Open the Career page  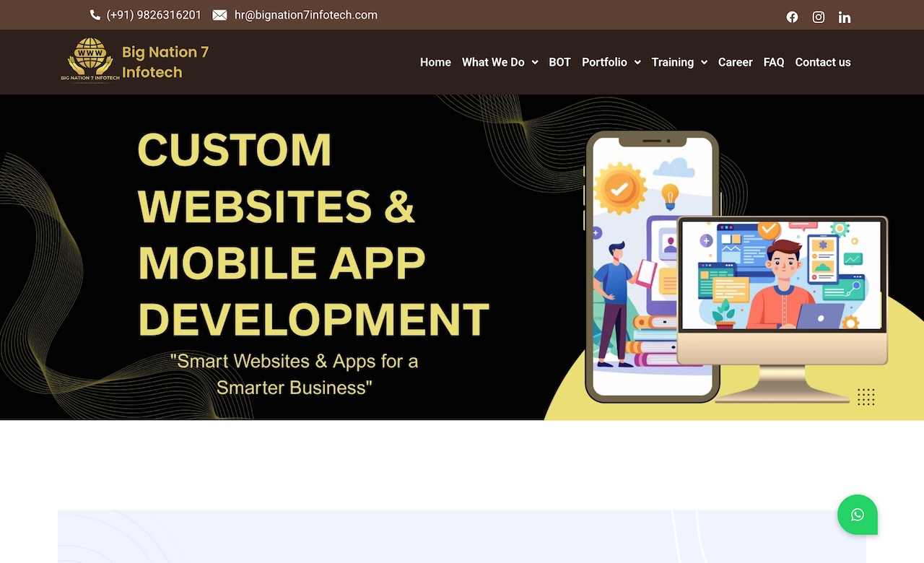(735, 62)
